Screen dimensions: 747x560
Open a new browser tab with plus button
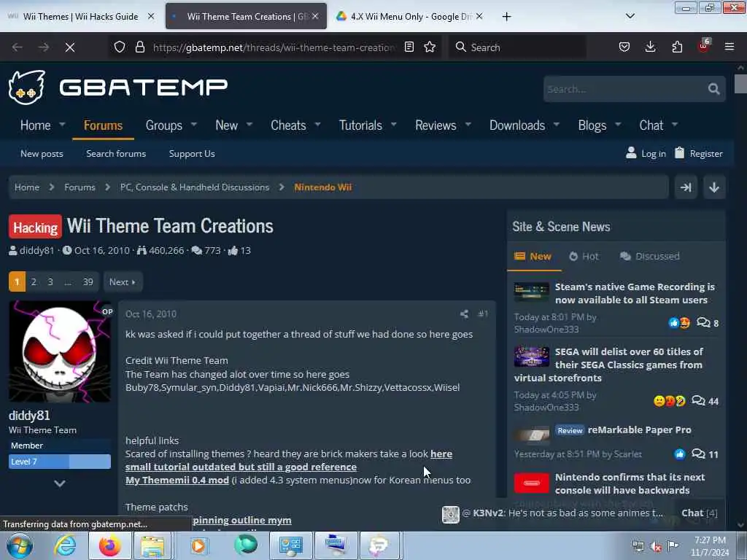pyautogui.click(x=506, y=17)
